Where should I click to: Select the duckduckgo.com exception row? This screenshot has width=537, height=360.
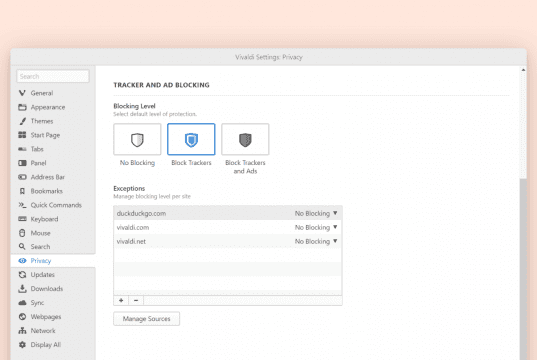pyautogui.click(x=228, y=213)
